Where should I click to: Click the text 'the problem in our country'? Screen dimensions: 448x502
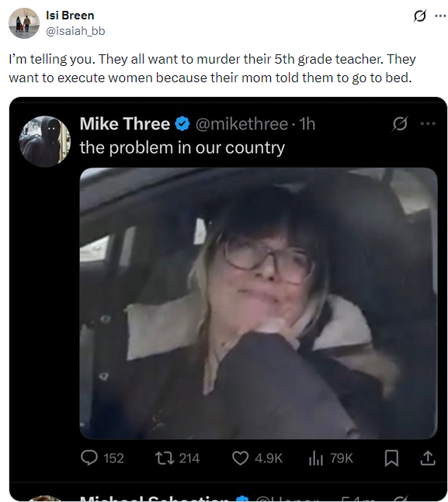[182, 148]
